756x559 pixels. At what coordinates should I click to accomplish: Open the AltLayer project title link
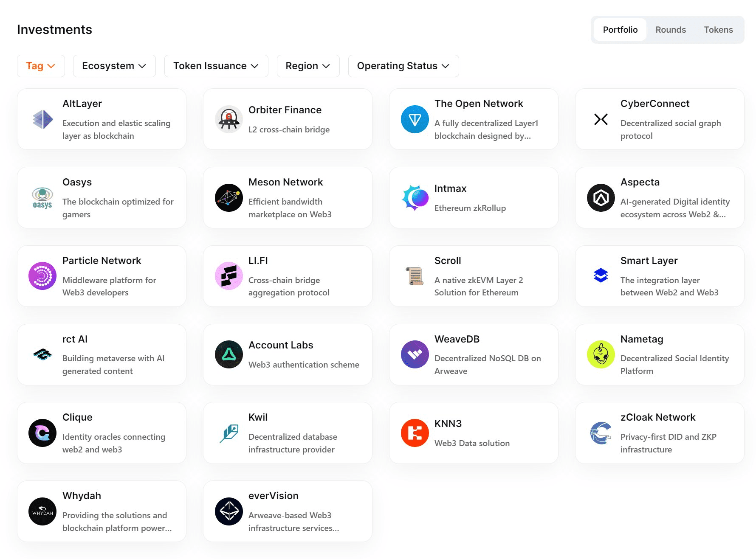[82, 104]
